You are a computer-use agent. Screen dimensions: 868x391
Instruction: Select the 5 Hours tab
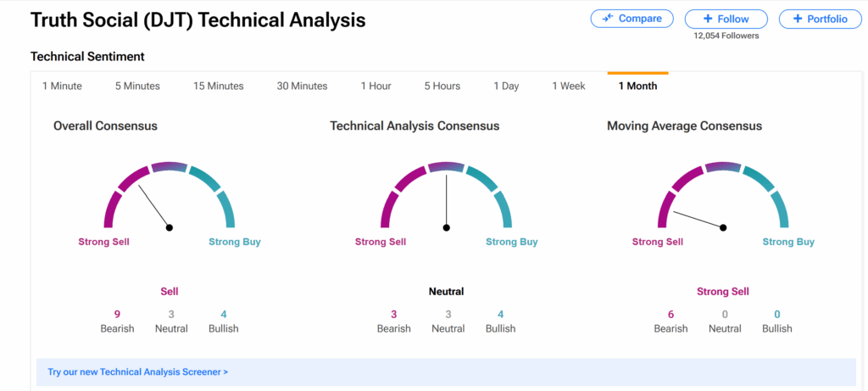(442, 86)
